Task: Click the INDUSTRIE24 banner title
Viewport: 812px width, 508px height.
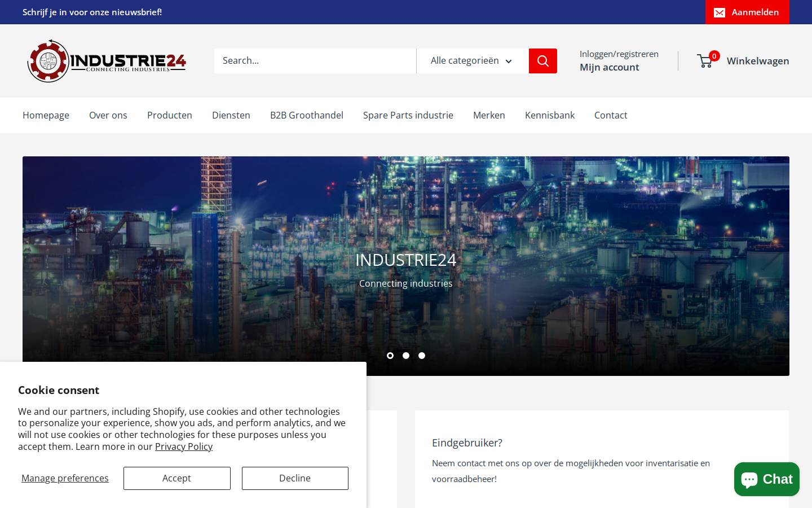Action: pyautogui.click(x=406, y=260)
